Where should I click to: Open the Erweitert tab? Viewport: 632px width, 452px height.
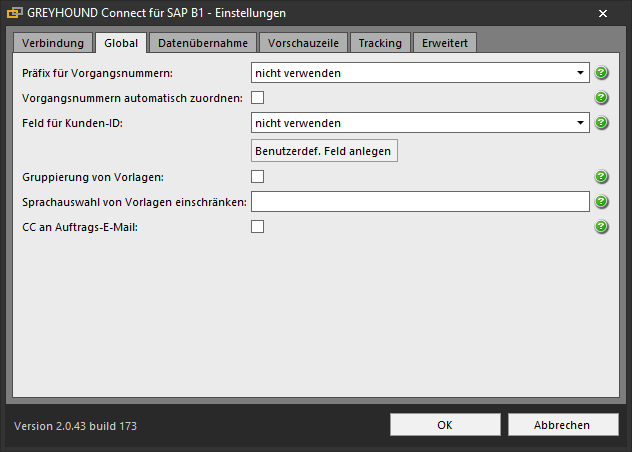point(445,43)
